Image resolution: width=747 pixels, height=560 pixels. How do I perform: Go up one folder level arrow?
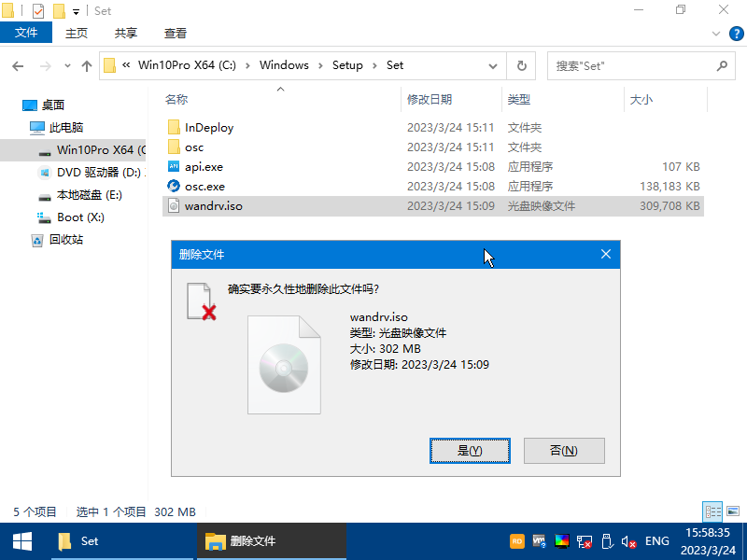click(87, 66)
